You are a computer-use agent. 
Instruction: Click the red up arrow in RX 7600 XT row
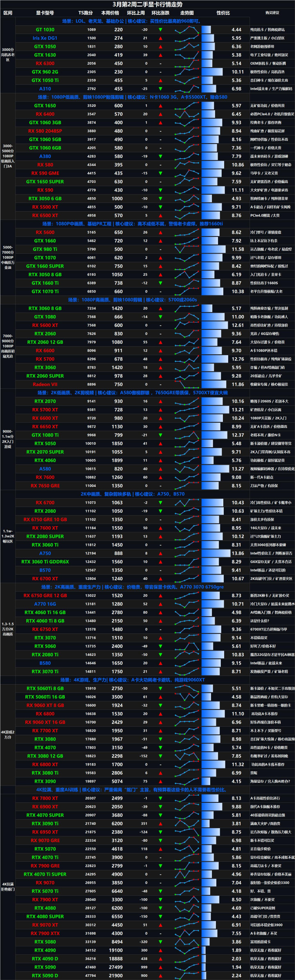pyautogui.click(x=160, y=528)
